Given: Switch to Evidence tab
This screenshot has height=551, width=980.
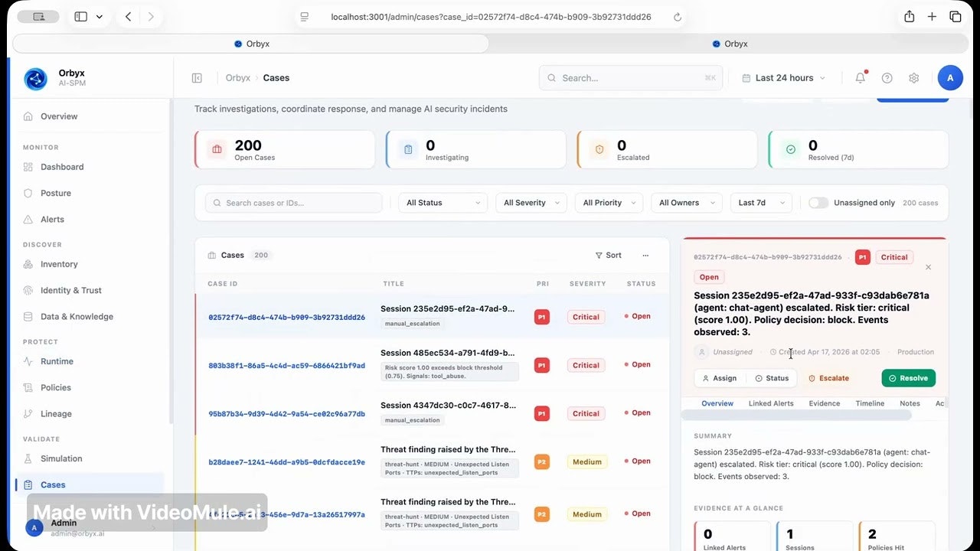Looking at the screenshot, I should [825, 403].
